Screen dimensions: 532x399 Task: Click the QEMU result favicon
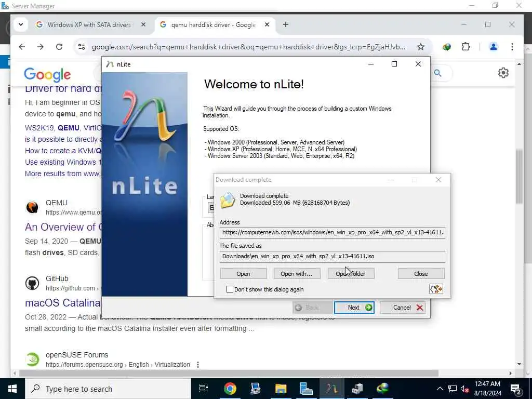(32, 207)
